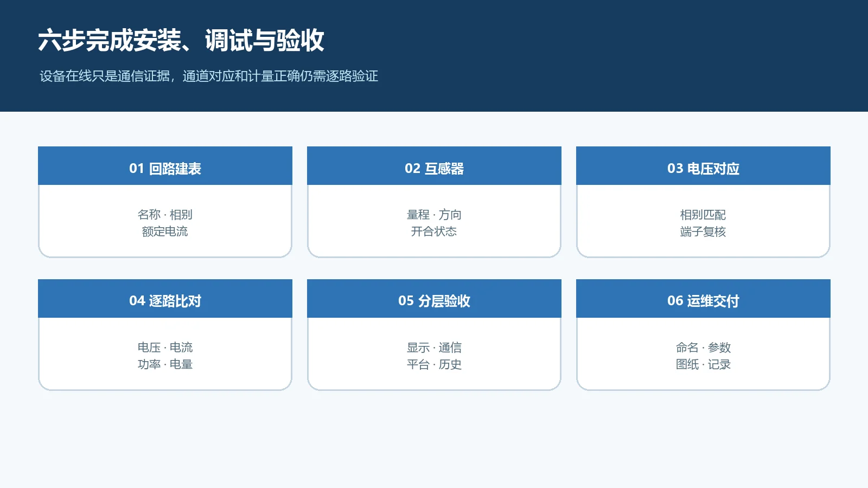Select the text 显示 · 通信
868x488 pixels.
pos(434,348)
